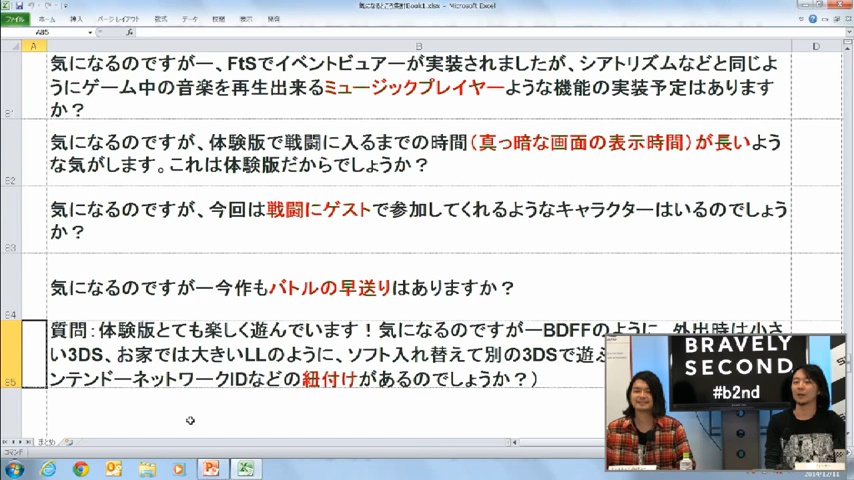This screenshot has height=480, width=854.
Task: Select the row 82 header
Action: (x=11, y=153)
